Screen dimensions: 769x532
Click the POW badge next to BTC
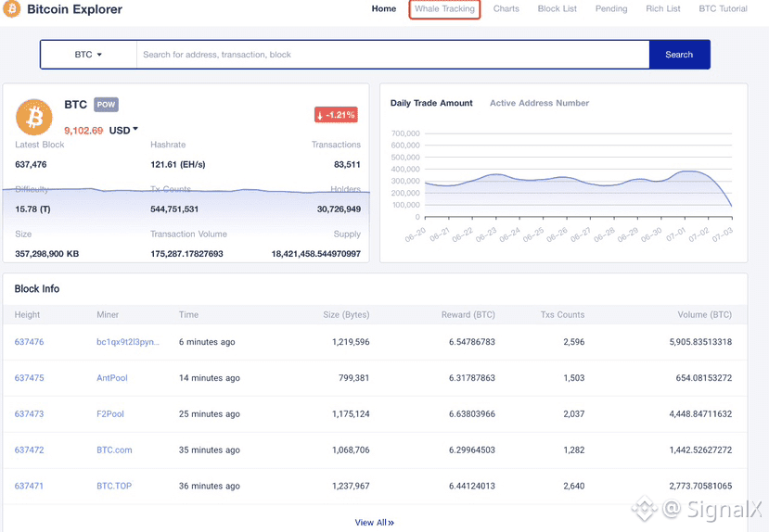[106, 105]
